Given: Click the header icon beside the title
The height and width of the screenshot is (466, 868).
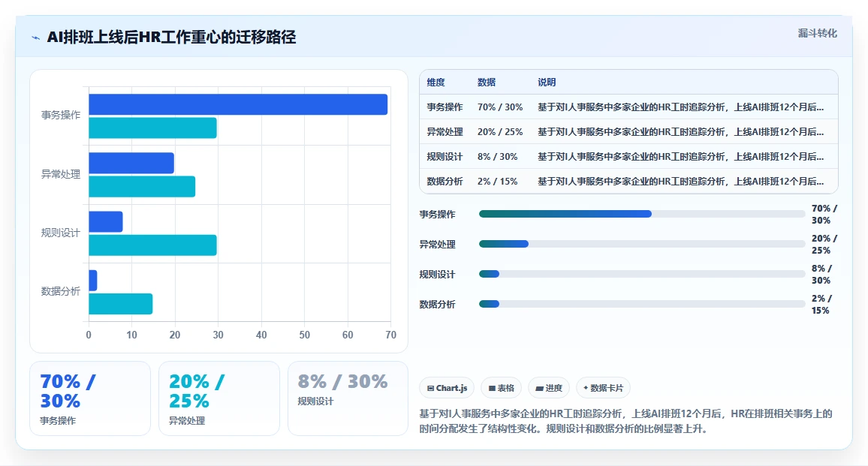Looking at the screenshot, I should pos(36,38).
